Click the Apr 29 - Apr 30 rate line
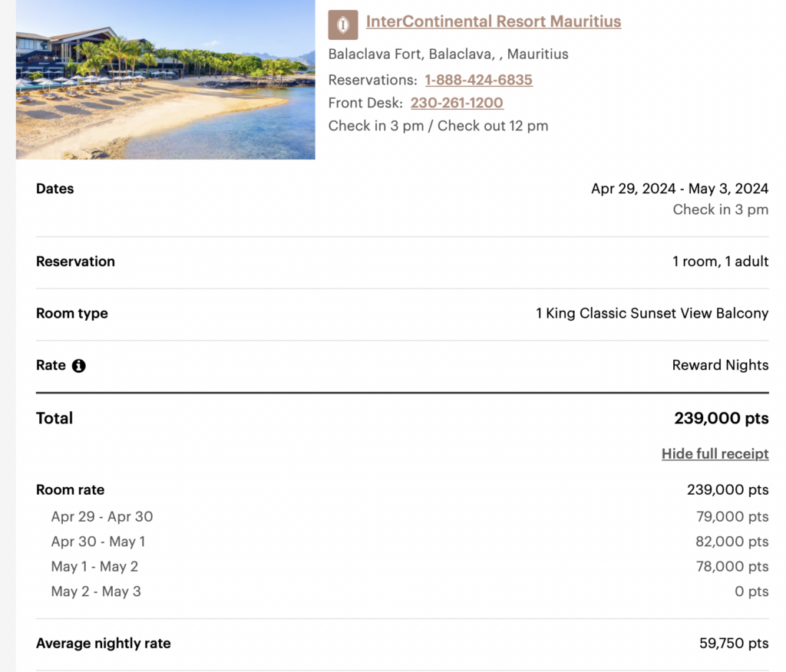The width and height of the screenshot is (786, 672). (x=101, y=517)
